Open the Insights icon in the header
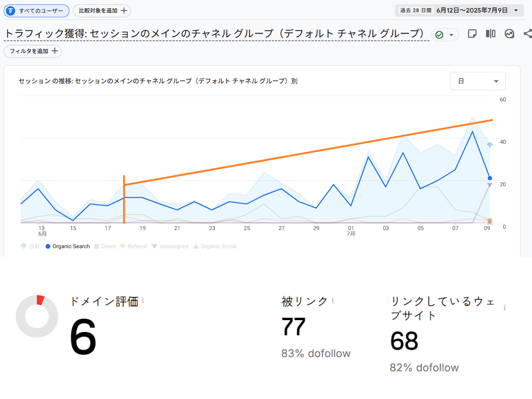The image size is (532, 399). coord(509,34)
